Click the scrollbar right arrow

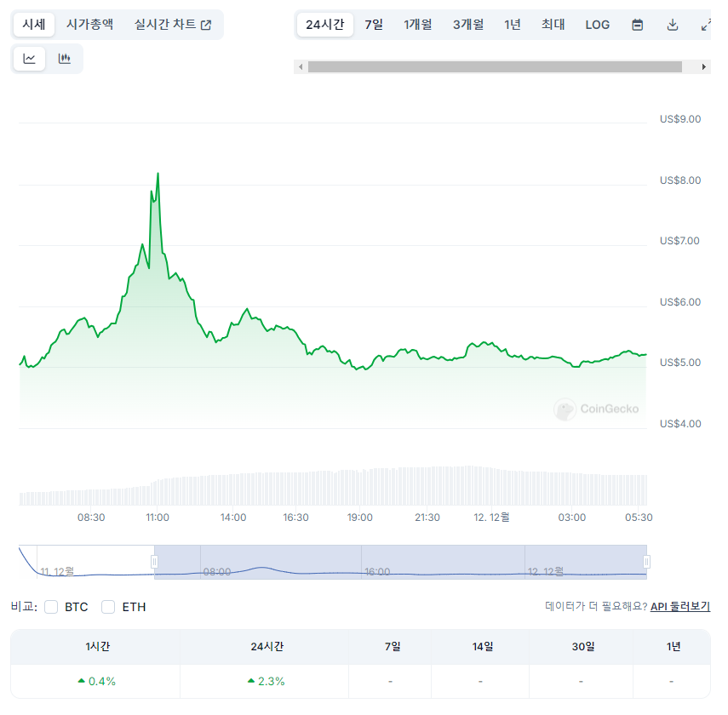[704, 67]
